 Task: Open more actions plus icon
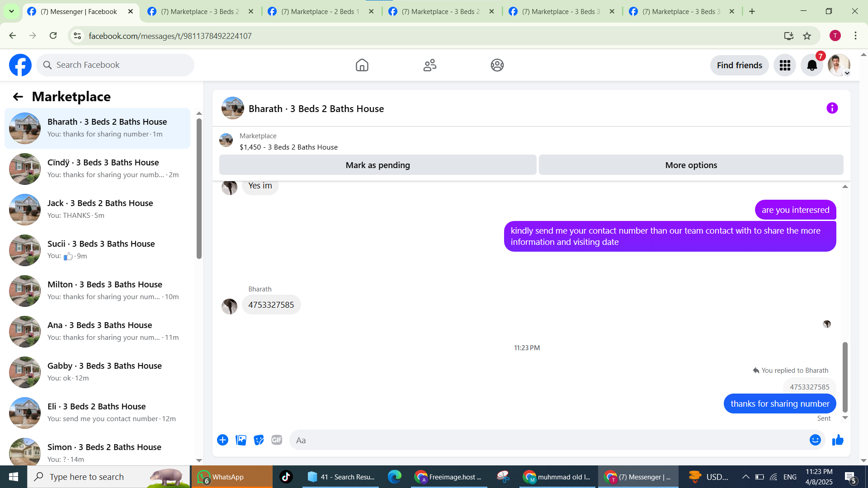(222, 440)
